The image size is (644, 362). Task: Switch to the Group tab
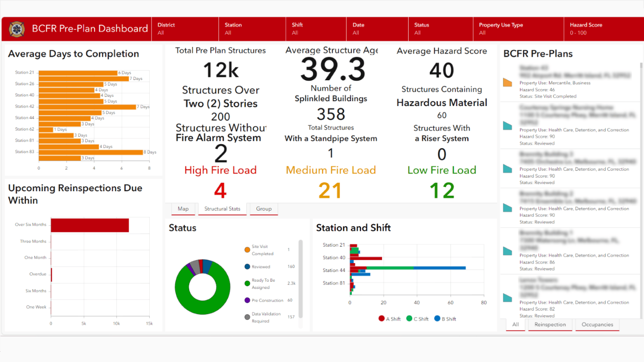(x=264, y=209)
